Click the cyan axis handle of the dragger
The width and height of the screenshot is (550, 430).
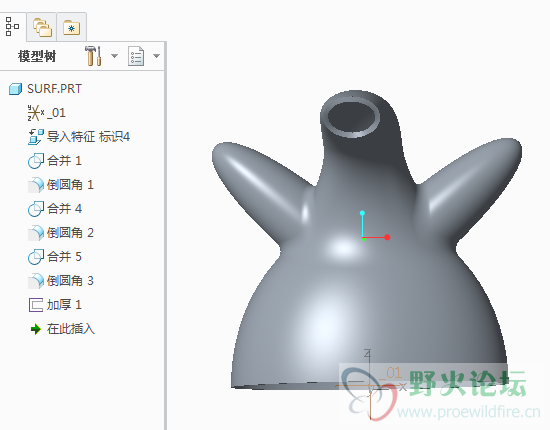[x=362, y=213]
